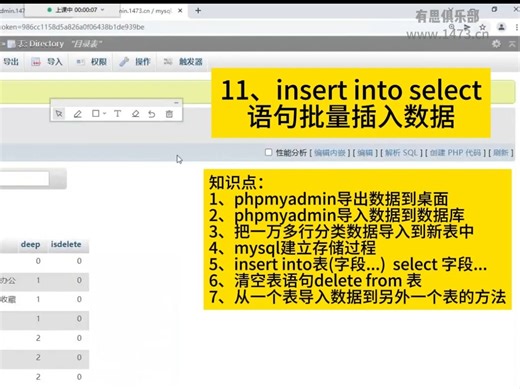Open the 触发器 triggers tab

[x=183, y=62]
